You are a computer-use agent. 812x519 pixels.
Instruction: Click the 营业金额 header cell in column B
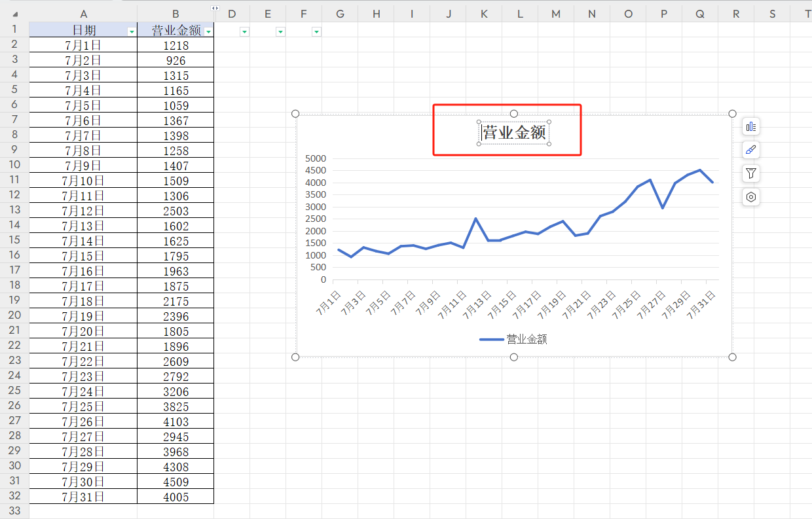[x=175, y=29]
